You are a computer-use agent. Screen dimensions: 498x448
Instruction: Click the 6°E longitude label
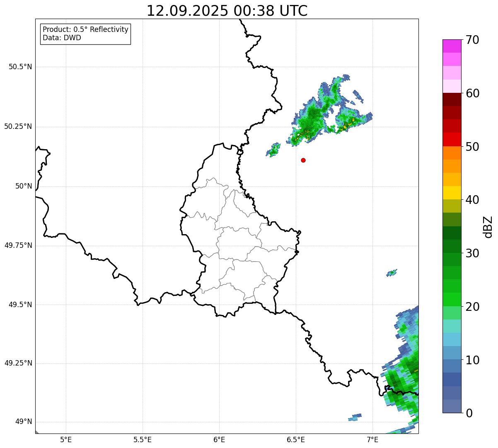(219, 439)
